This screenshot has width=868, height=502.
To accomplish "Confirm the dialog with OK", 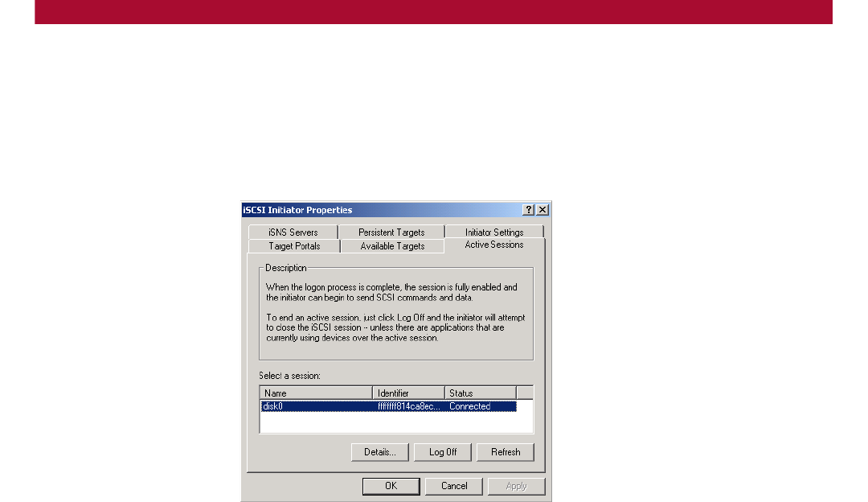I will pyautogui.click(x=391, y=486).
